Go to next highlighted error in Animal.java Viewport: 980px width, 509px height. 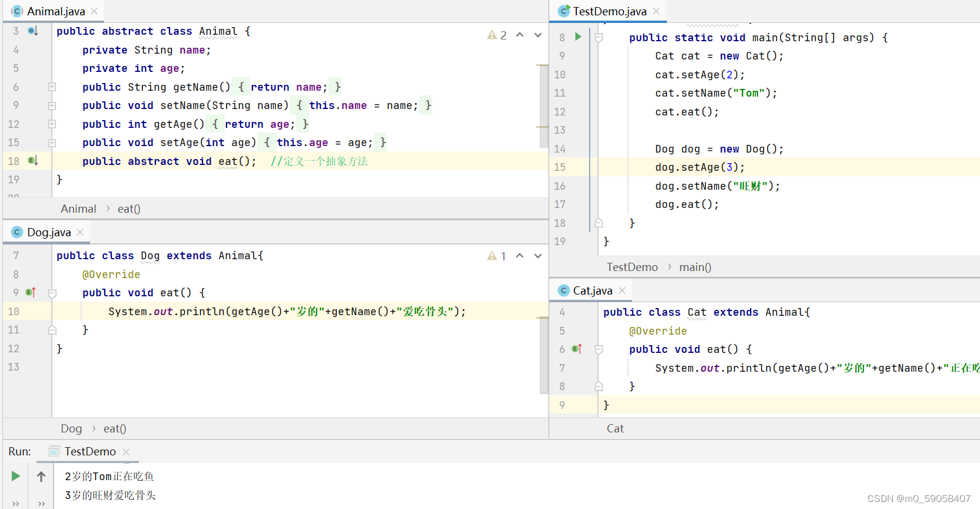(538, 35)
